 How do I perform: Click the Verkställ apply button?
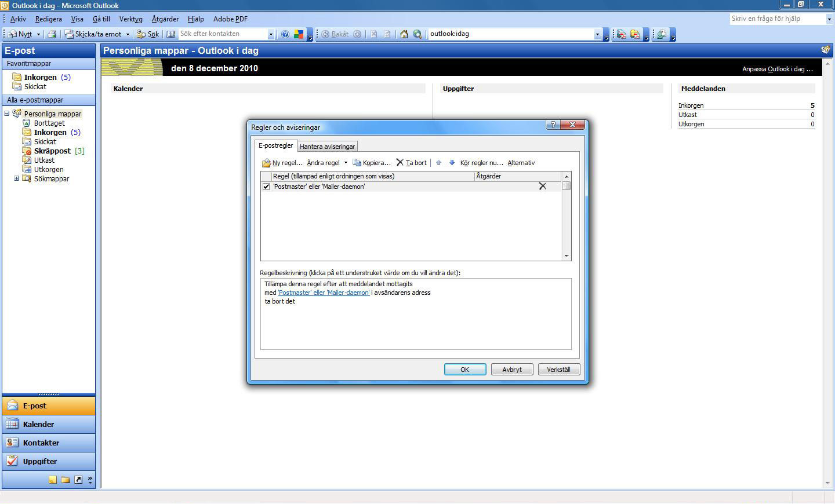tap(559, 370)
